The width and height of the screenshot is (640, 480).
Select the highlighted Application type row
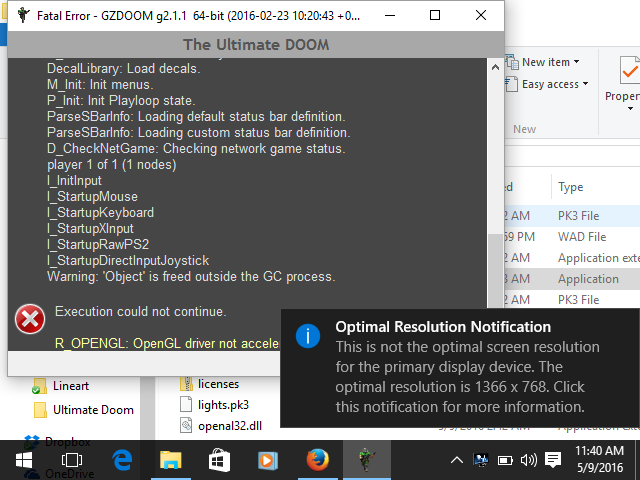point(588,279)
